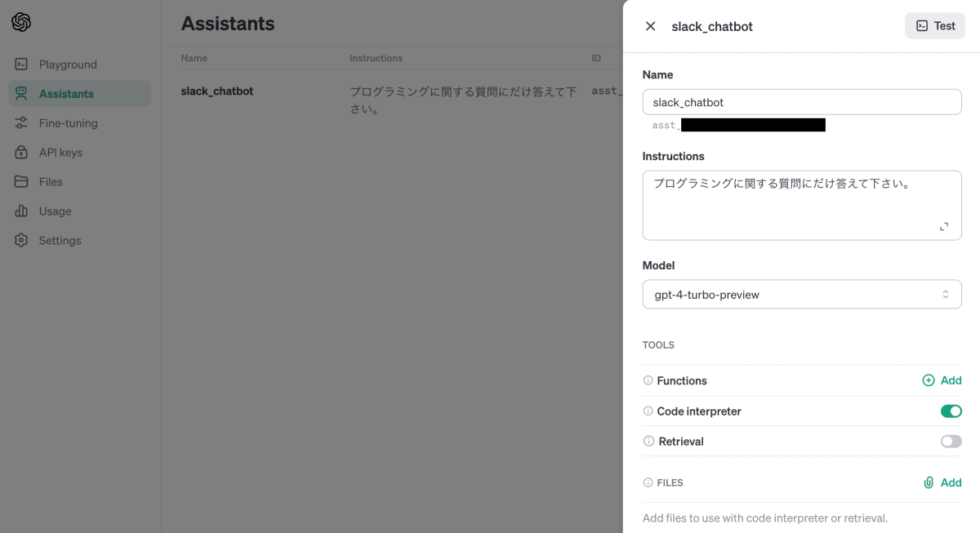Open Usage in the sidebar
980x533 pixels.
point(79,211)
